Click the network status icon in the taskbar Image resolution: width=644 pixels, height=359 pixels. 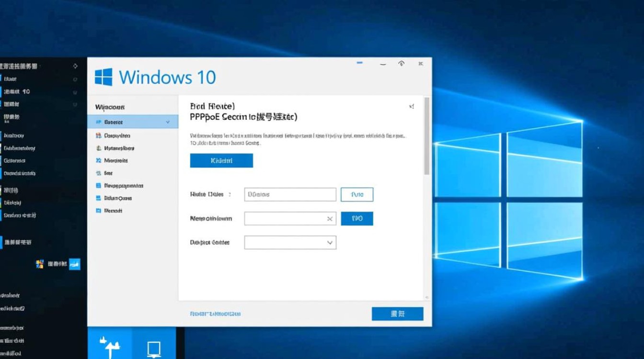pyautogui.click(x=110, y=346)
